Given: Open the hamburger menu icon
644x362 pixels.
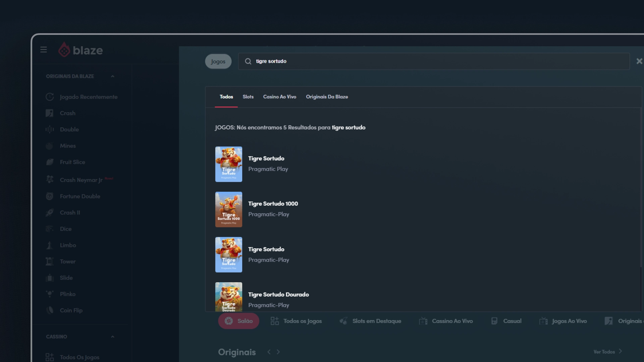Looking at the screenshot, I should (44, 50).
